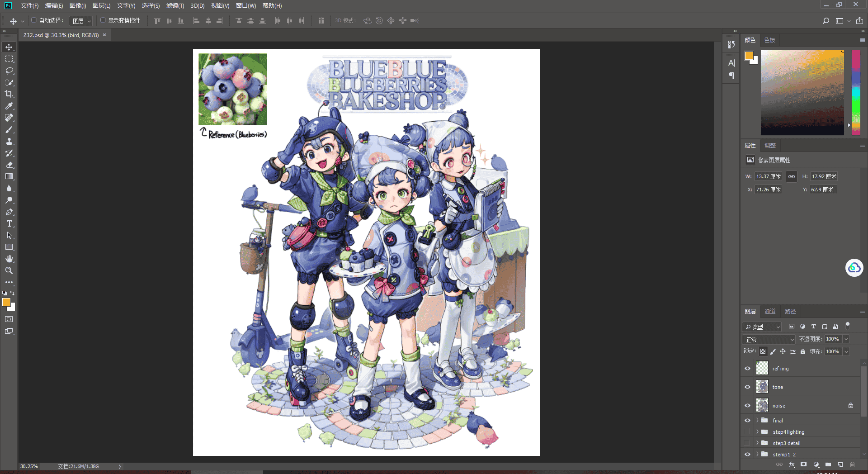Switch to the Paths tab
Viewport: 868px width, 474px height.
pyautogui.click(x=790, y=311)
